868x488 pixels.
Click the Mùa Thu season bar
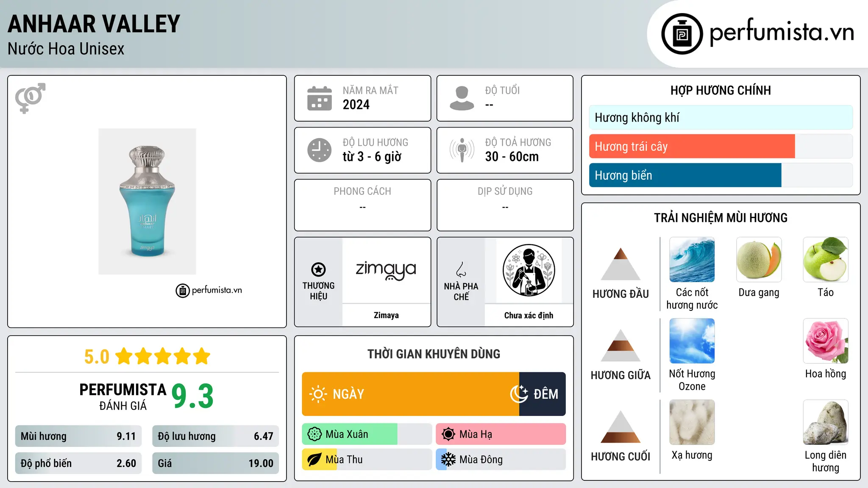pos(367,460)
